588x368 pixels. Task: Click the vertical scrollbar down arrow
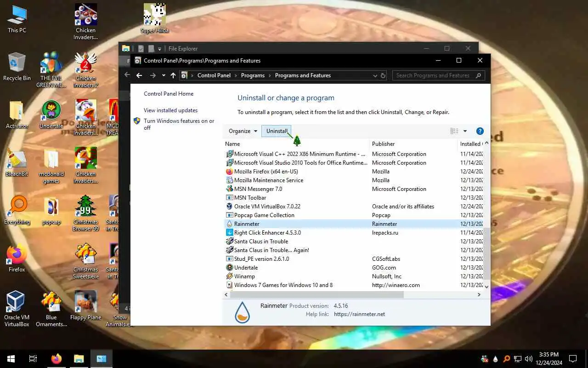(487, 287)
